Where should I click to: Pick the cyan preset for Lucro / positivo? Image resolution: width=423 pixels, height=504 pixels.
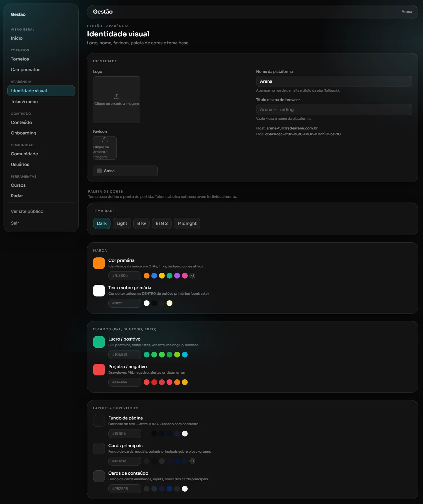coord(185,355)
